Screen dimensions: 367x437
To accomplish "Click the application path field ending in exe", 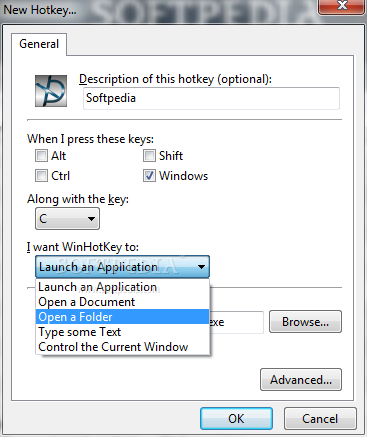I will tap(237, 322).
